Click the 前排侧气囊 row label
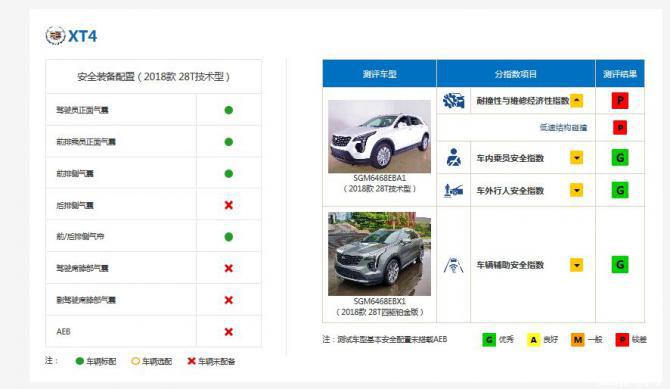Screen dimensions: 670x389 (x=75, y=174)
